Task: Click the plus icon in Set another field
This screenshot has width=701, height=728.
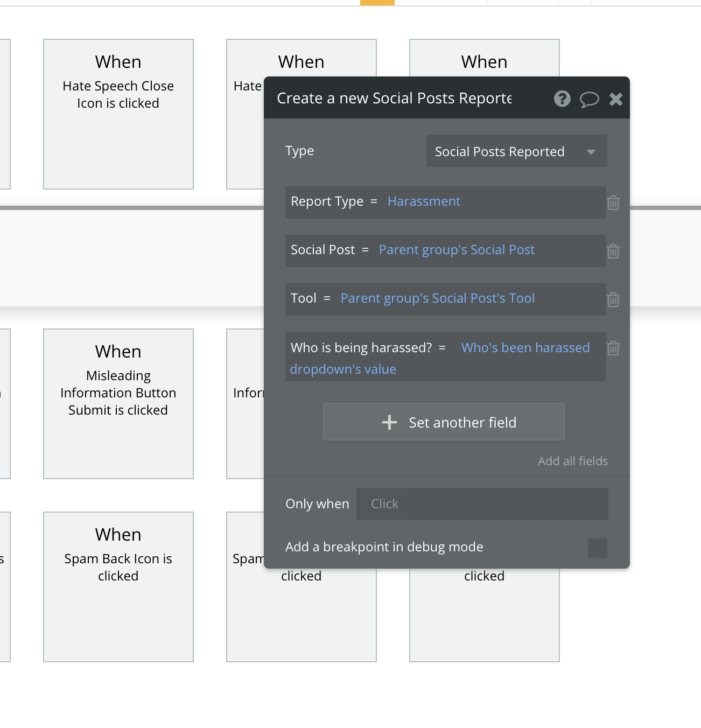Action: pyautogui.click(x=389, y=422)
